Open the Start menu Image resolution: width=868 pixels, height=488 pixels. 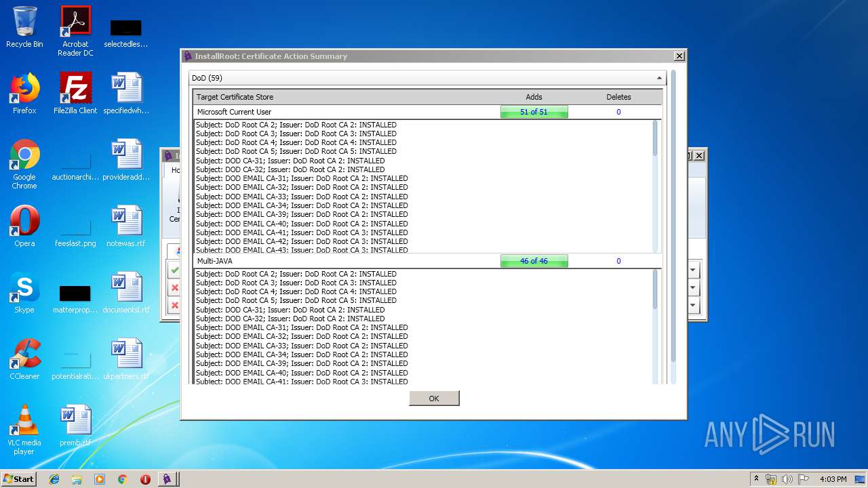[x=19, y=479]
